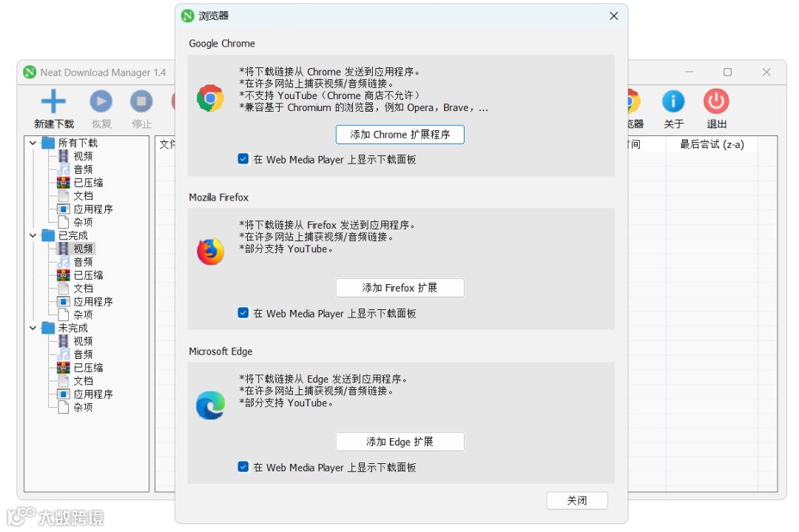Maximize the Neat Download Manager window

[x=728, y=73]
